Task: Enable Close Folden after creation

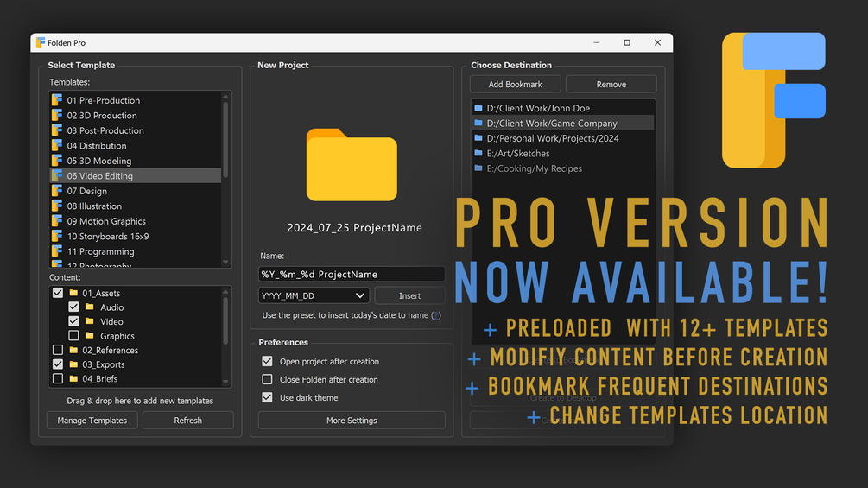Action: pyautogui.click(x=268, y=379)
